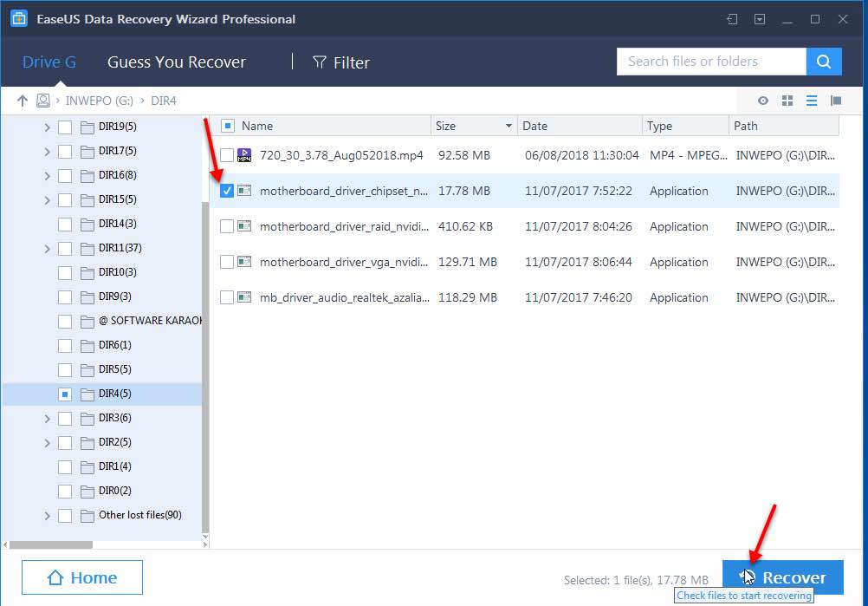This screenshot has height=606, width=868.
Task: Tick the DIR5(5) folder checkbox
Action: point(65,369)
